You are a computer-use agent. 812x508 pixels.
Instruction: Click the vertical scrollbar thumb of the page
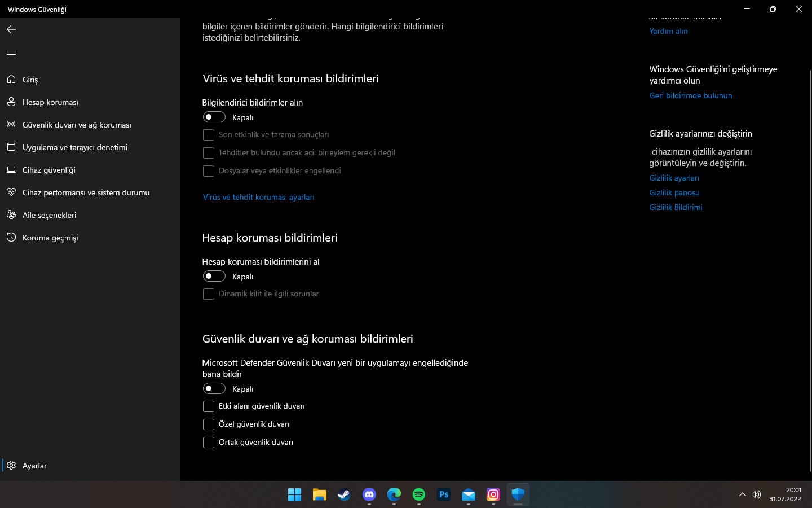click(810, 271)
